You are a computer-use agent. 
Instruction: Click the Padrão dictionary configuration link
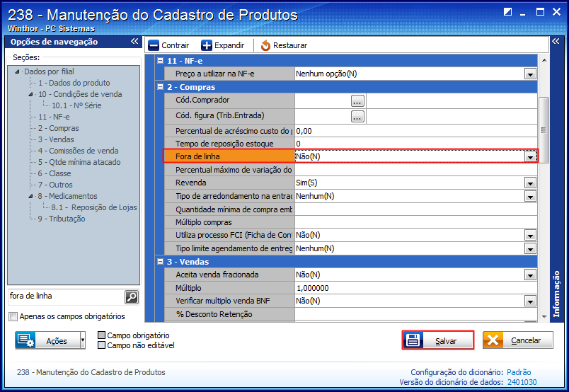point(519,372)
